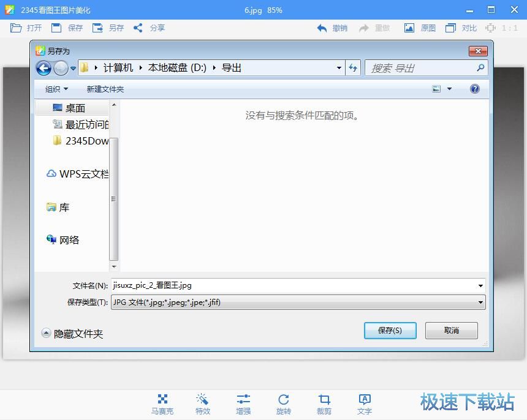This screenshot has height=420, width=527.
Task: Open a file with the 打开 toolbar icon
Action: pyautogui.click(x=16, y=28)
